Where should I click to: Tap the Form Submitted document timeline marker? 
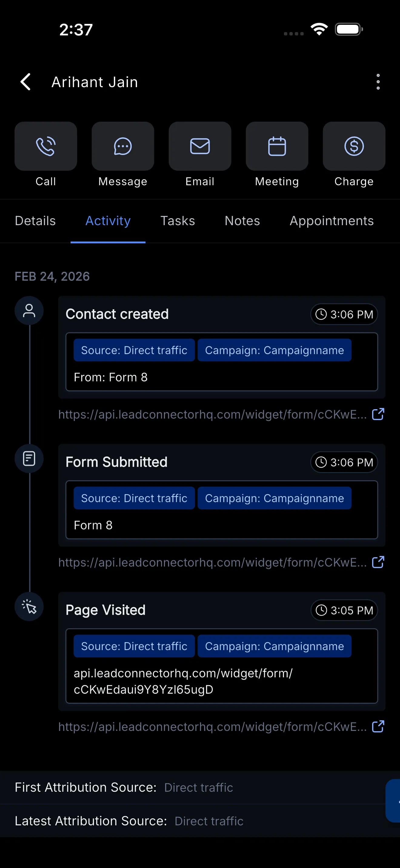[29, 459]
